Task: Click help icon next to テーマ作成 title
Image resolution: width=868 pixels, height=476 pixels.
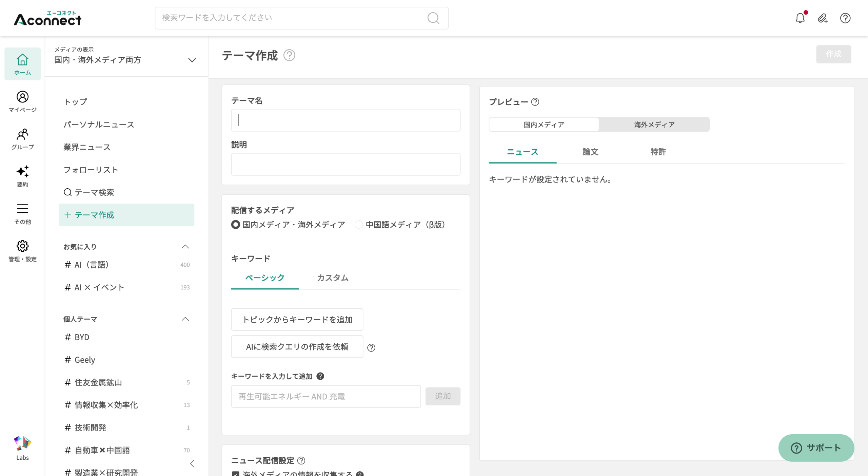Action: pyautogui.click(x=289, y=55)
